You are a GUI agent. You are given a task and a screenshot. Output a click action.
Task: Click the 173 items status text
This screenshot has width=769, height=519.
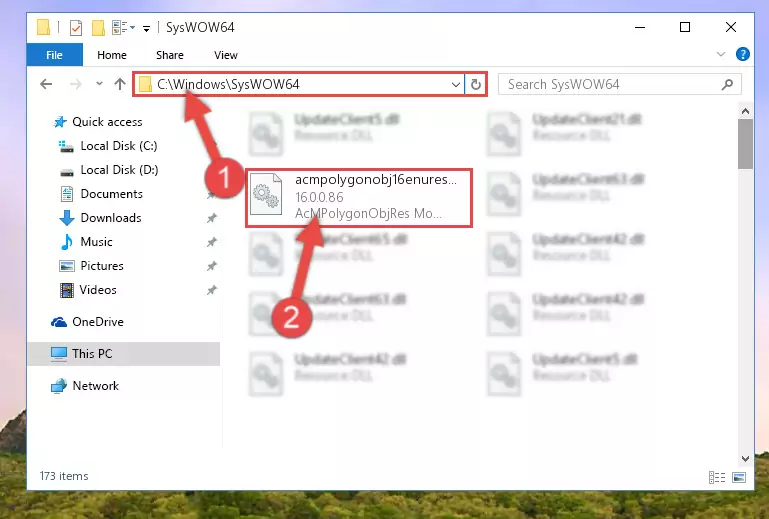point(64,476)
